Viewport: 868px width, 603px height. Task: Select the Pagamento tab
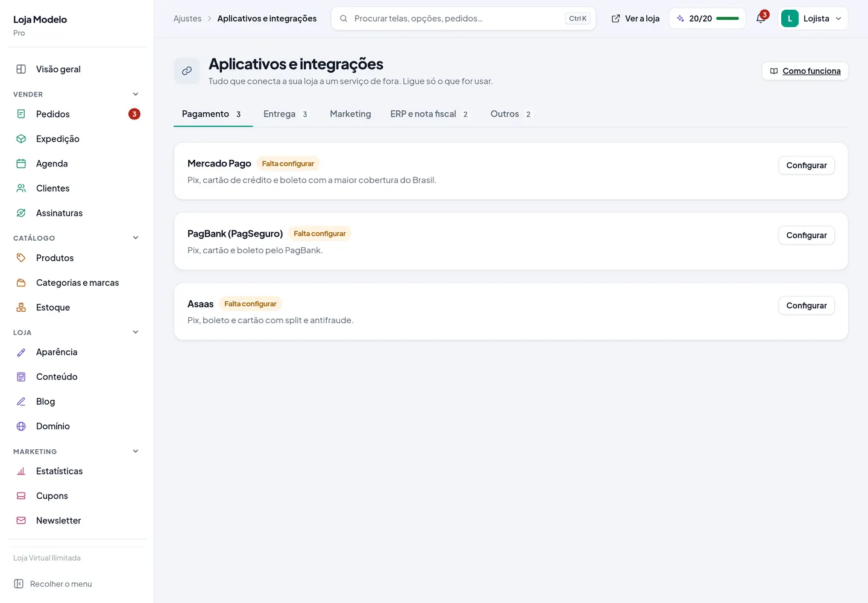click(213, 114)
